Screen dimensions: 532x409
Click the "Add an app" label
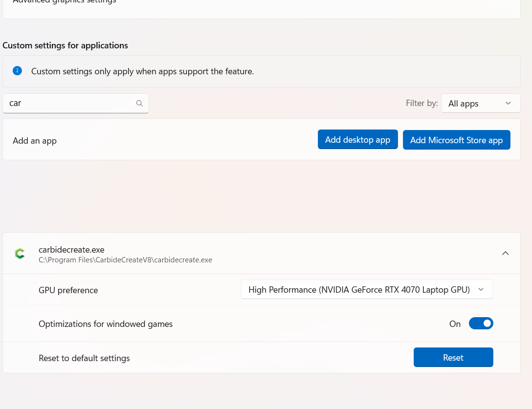(x=35, y=141)
